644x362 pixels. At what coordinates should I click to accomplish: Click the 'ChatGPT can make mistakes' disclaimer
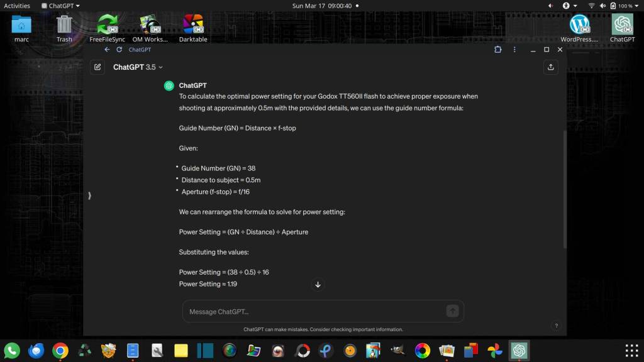323,329
